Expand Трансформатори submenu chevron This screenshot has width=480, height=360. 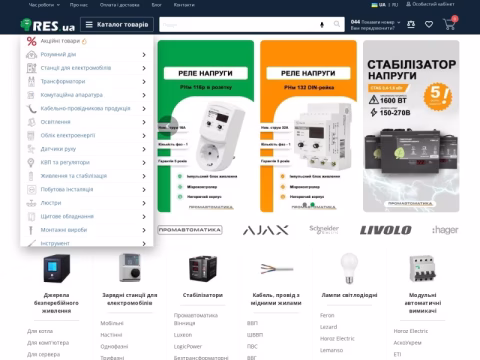(144, 82)
